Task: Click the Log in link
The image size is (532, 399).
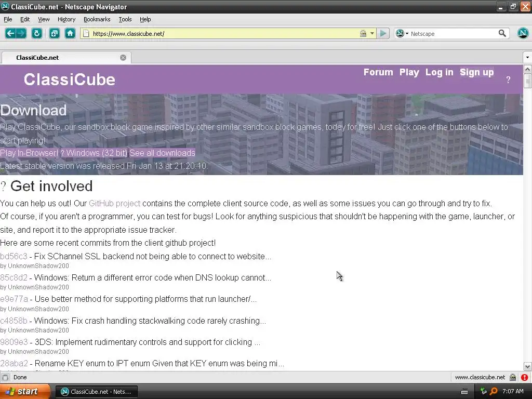Action: [x=439, y=72]
